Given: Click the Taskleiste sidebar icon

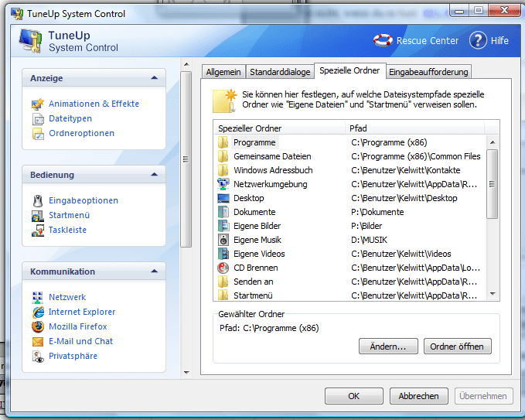Looking at the screenshot, I should pyautogui.click(x=38, y=230).
